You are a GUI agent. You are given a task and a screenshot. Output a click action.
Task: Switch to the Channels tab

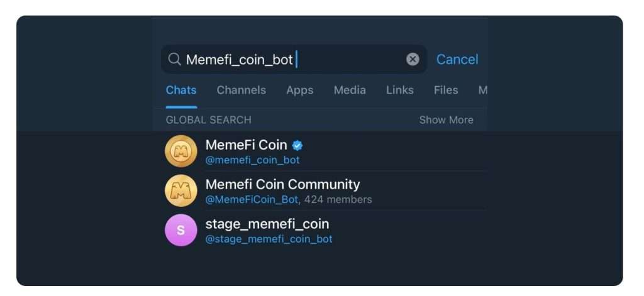241,90
